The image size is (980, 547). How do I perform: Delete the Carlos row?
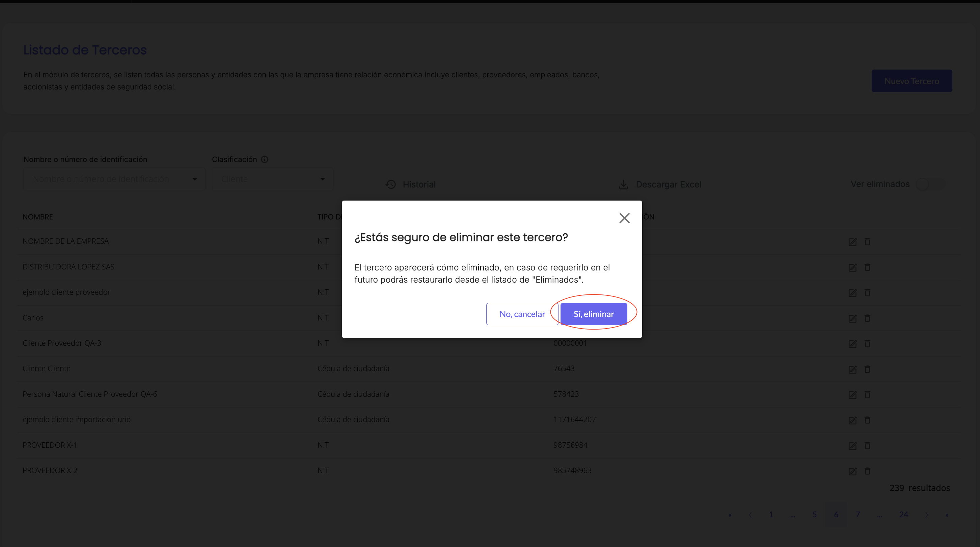(867, 318)
